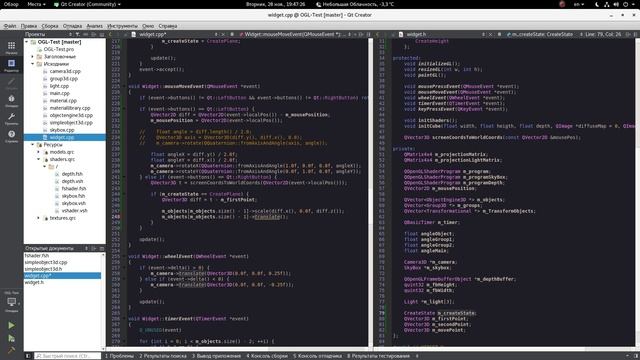Open the Сборка menu
640x360 pixels.
pos(50,26)
